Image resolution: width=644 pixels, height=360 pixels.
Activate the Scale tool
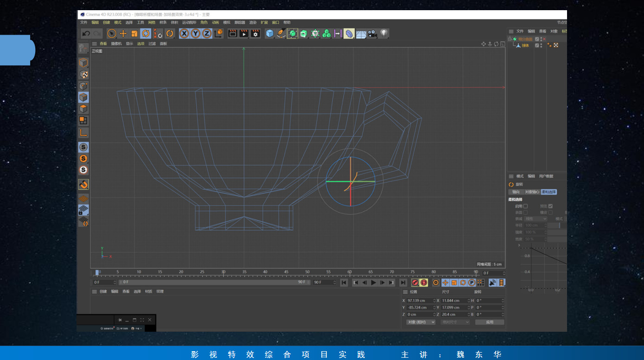click(x=134, y=33)
